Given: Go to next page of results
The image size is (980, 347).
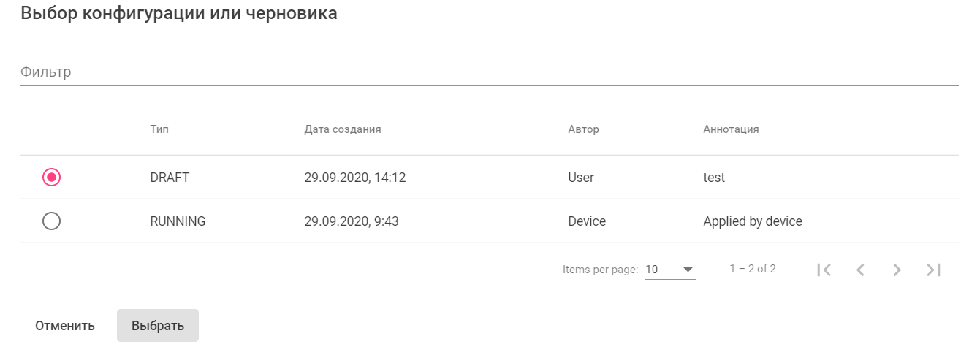Looking at the screenshot, I should 897,270.
